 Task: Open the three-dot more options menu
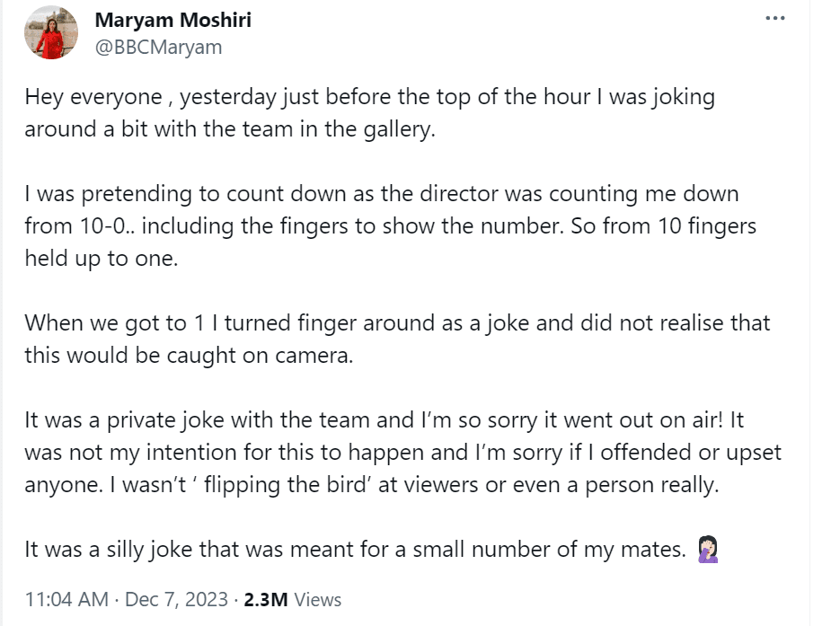[x=774, y=19]
